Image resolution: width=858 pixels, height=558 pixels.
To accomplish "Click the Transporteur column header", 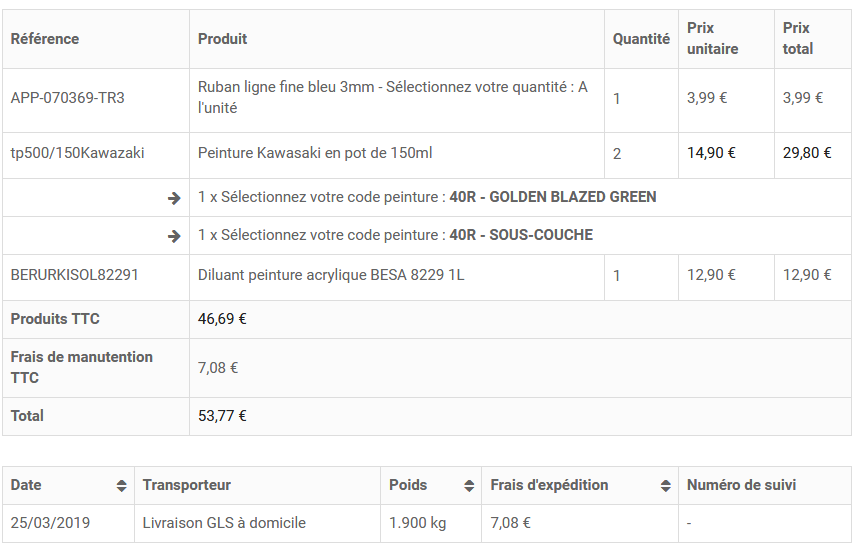I will point(187,485).
